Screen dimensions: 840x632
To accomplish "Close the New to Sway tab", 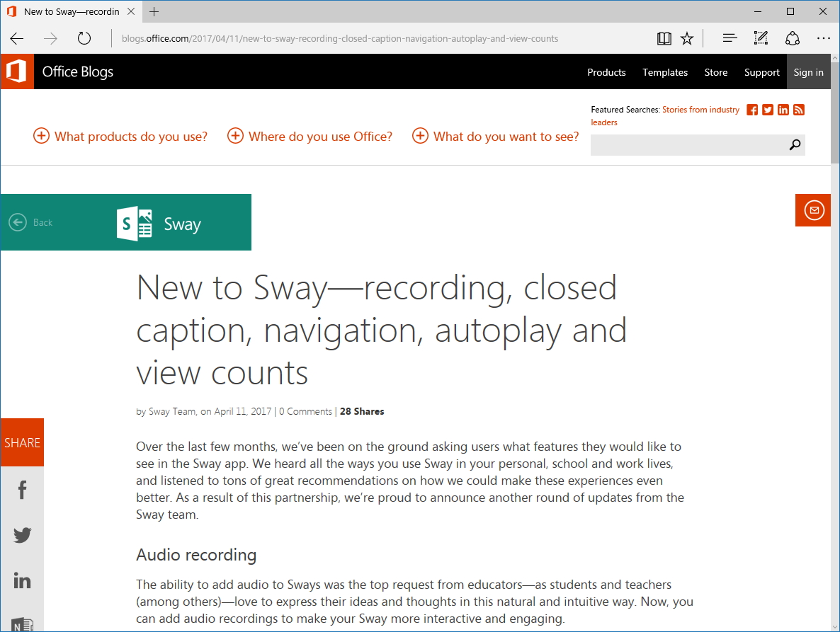I will [x=131, y=11].
